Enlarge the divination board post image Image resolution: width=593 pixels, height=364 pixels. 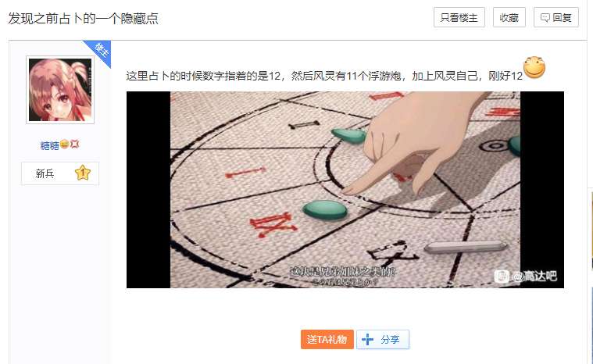click(345, 190)
